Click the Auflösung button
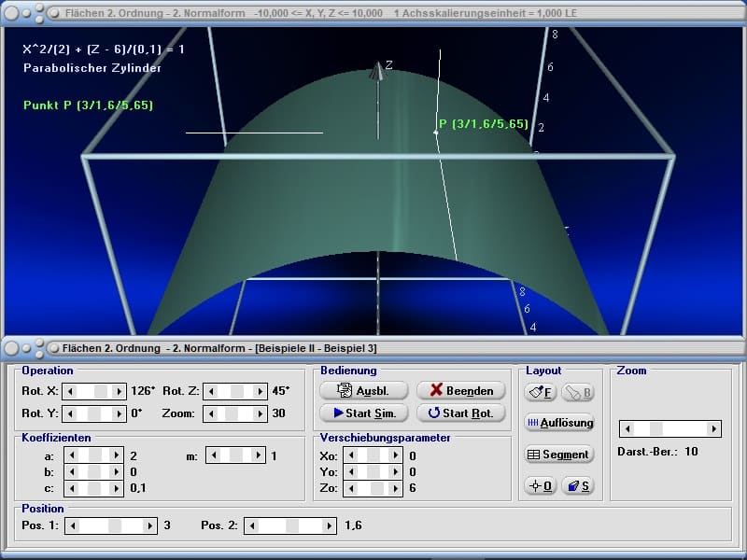Viewport: 747px width, 560px height. (x=559, y=423)
